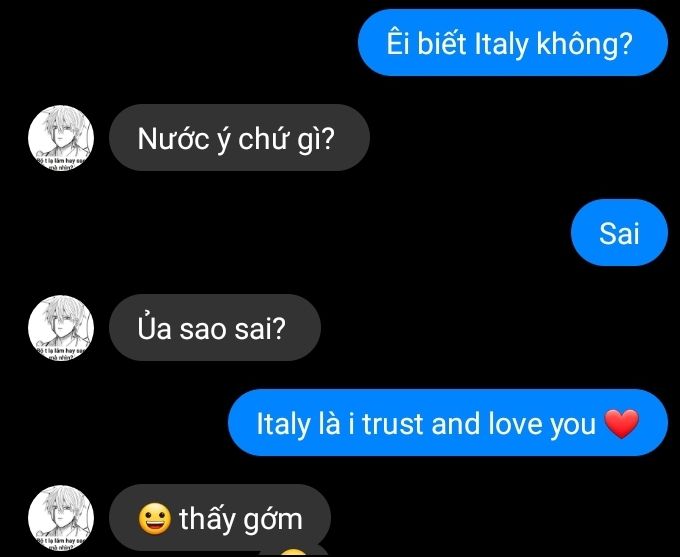Select the 'Ủa sao sai?' message bubble

pos(215,328)
